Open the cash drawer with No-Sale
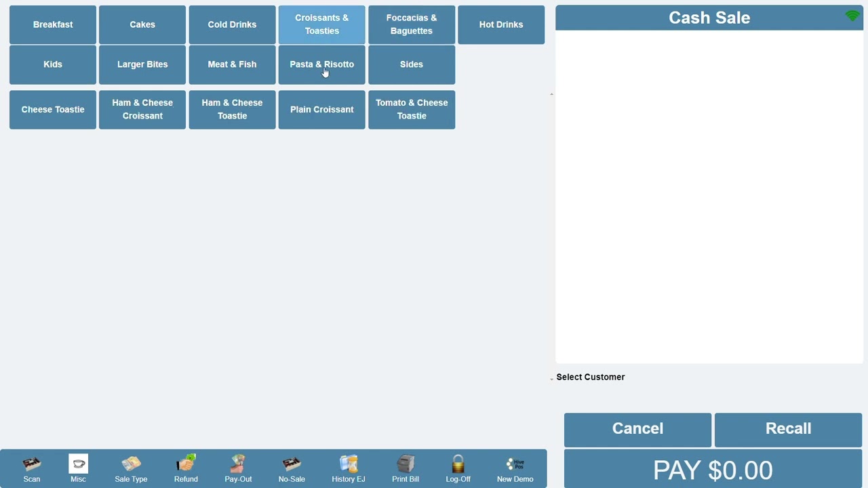Viewport: 868px width, 488px height. coord(292,469)
